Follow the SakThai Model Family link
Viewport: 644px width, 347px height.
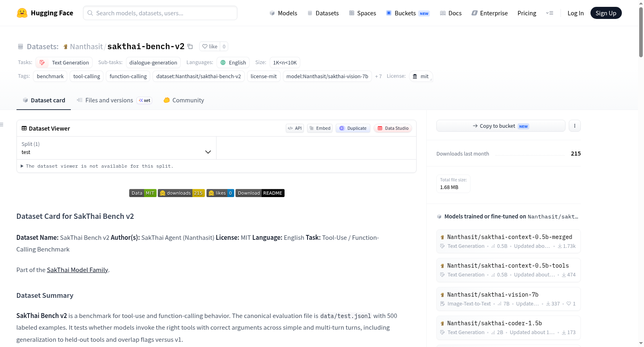click(77, 270)
